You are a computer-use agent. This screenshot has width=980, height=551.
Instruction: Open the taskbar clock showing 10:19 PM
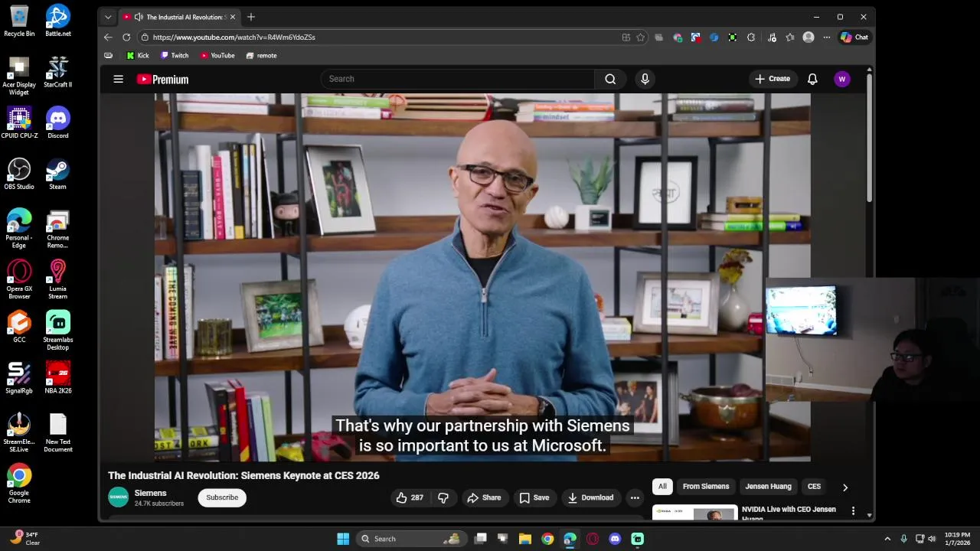click(x=957, y=539)
